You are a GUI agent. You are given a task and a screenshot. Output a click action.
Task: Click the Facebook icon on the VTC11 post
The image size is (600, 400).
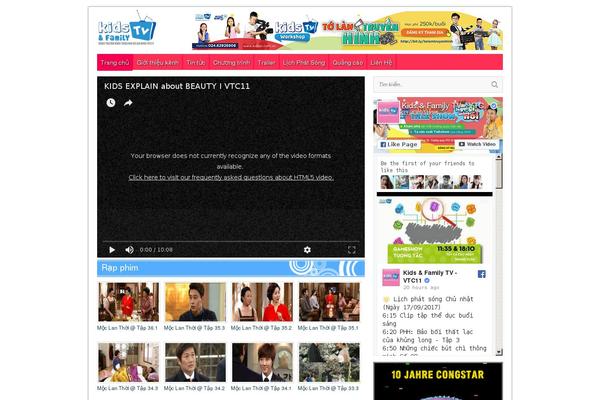click(x=481, y=274)
